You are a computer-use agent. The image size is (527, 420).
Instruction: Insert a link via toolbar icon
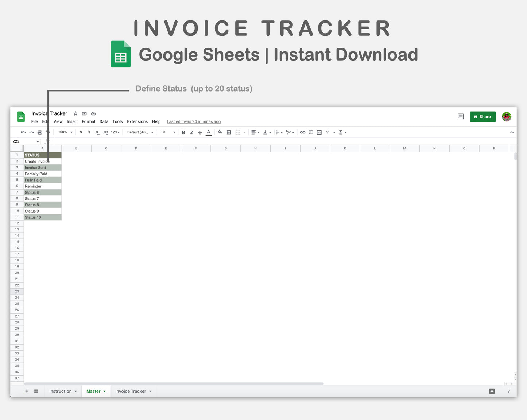click(302, 132)
